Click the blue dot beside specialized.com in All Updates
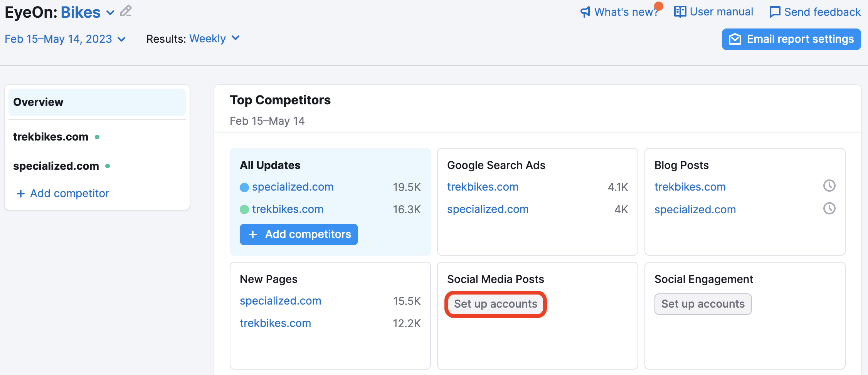 tap(244, 187)
